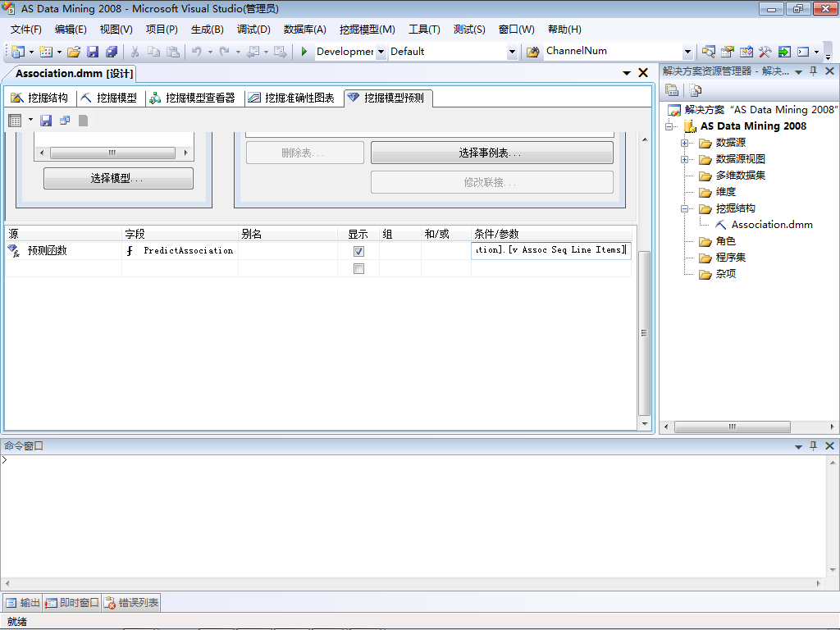Click the mining model list horizontal scrollbar thumb
The height and width of the screenshot is (630, 840).
(x=112, y=153)
